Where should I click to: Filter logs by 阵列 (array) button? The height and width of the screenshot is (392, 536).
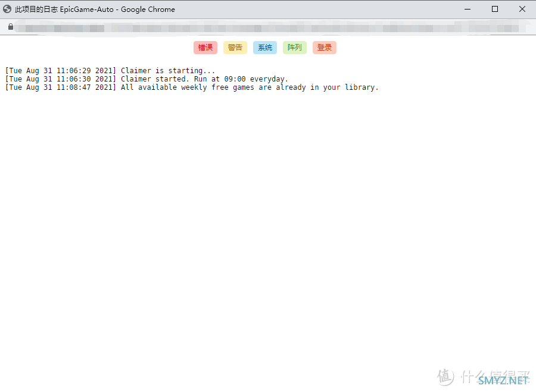[295, 48]
